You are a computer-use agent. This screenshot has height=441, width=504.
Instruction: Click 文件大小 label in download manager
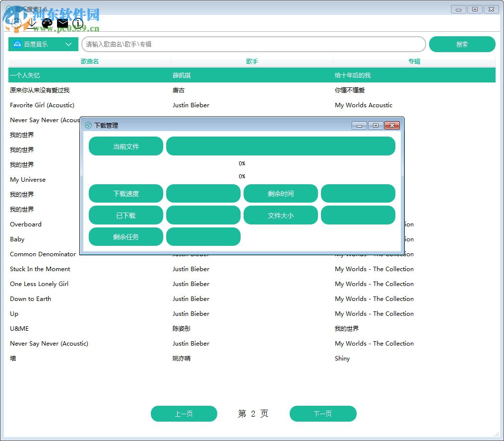[281, 215]
